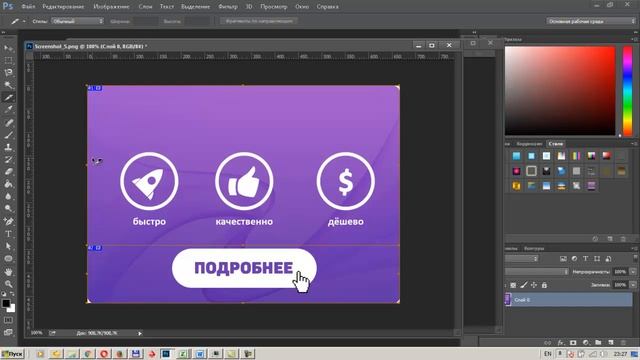The image size is (640, 360).
Task: Open the Фильтр menu
Action: (228, 7)
